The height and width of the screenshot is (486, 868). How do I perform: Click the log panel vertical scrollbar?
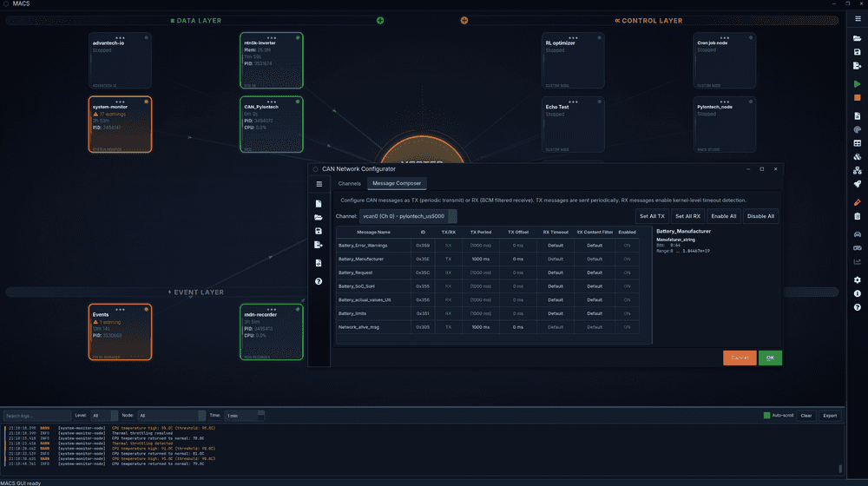[840, 469]
